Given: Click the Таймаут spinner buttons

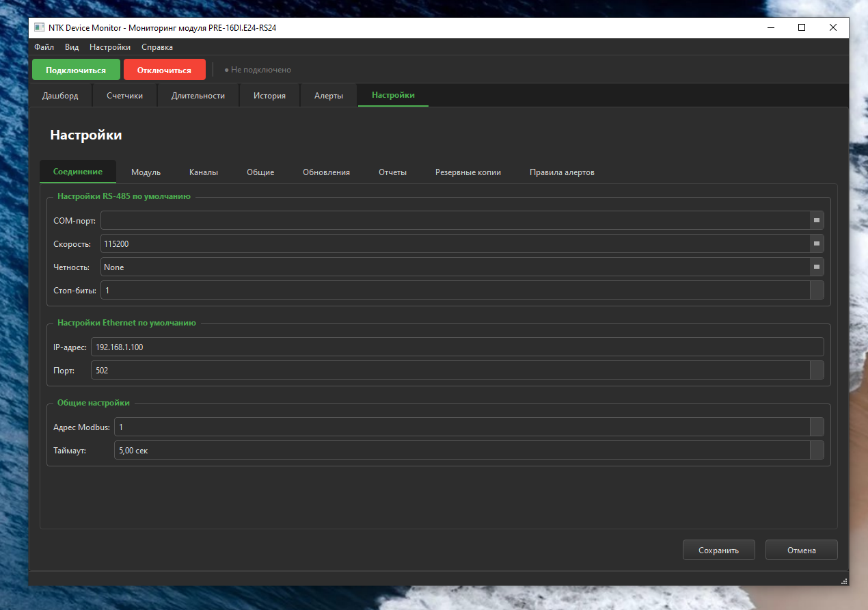Looking at the screenshot, I should (816, 450).
